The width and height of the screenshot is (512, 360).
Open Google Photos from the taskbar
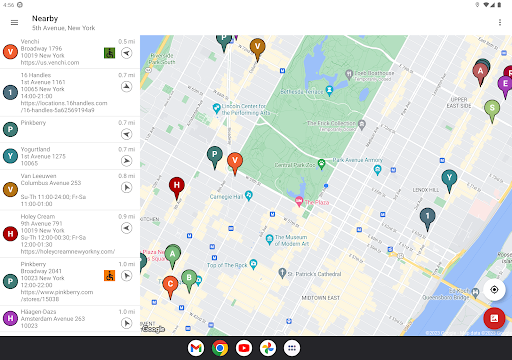tap(268, 348)
